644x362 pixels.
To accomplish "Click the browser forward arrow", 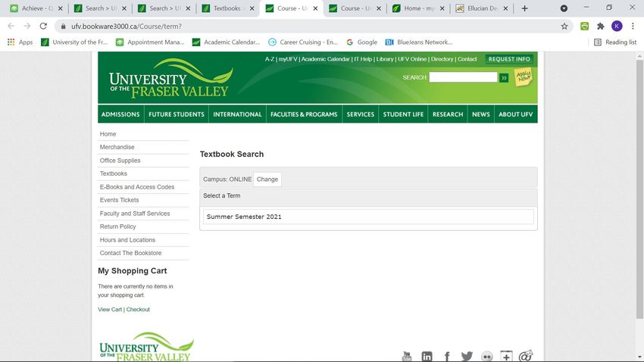I will point(27,27).
